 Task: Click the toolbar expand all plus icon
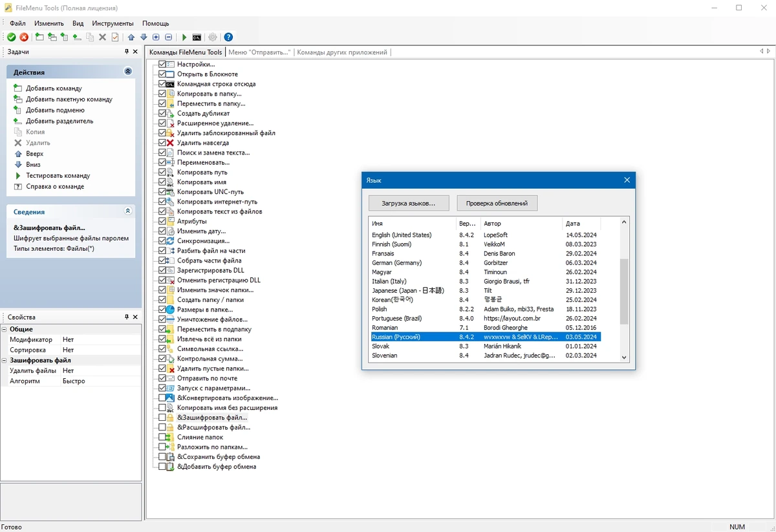click(156, 37)
